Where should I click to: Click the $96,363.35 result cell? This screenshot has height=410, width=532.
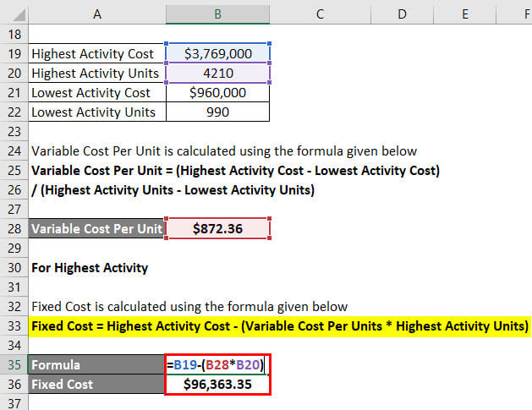(217, 385)
